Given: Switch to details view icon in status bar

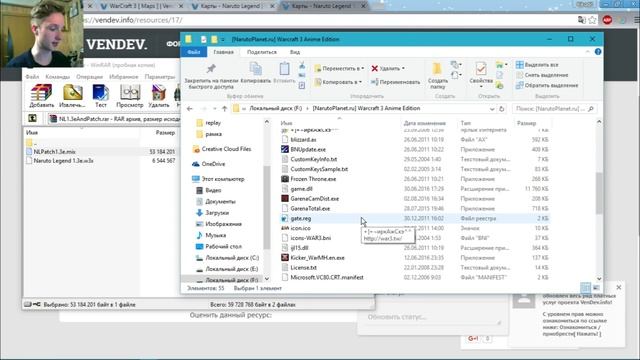Looking at the screenshot, I should pos(585,287).
